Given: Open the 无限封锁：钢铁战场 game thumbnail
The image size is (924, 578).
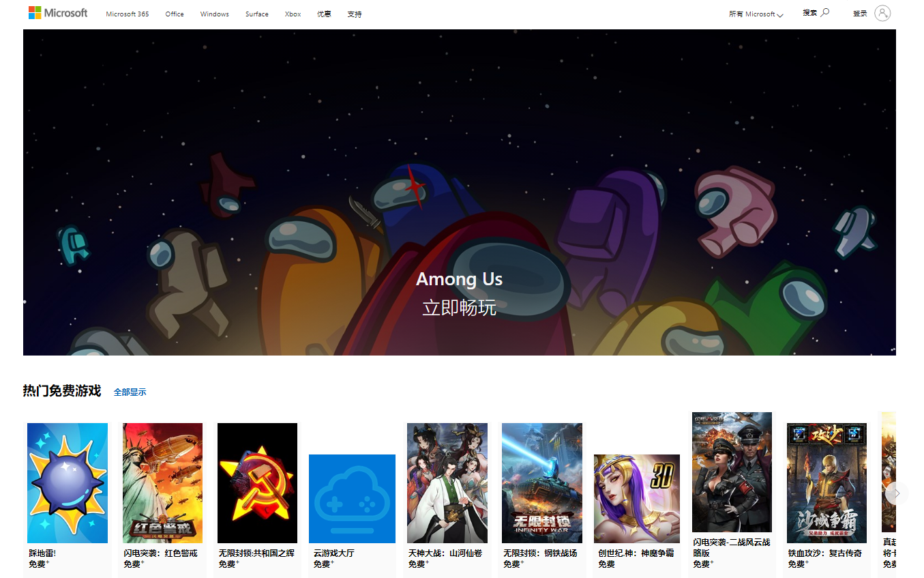Looking at the screenshot, I should 542,483.
